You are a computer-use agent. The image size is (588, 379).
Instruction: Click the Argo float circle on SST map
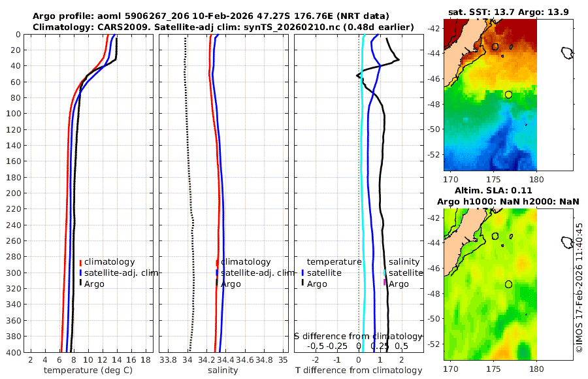508,95
